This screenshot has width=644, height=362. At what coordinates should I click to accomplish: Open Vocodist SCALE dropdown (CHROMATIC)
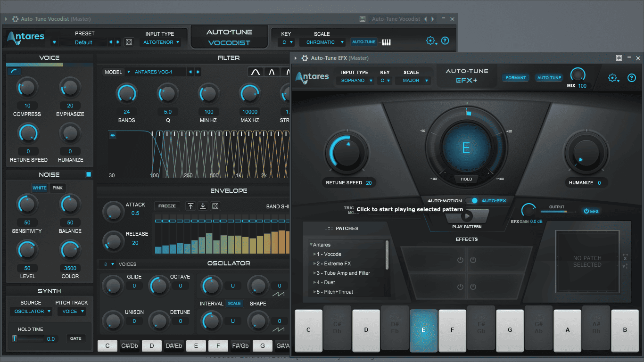pos(323,42)
